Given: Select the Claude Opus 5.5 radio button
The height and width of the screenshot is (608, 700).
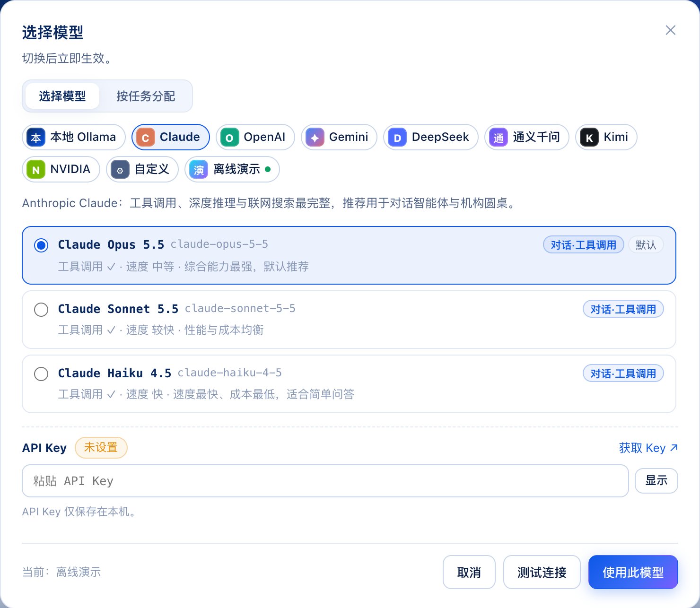Looking at the screenshot, I should click(x=41, y=245).
